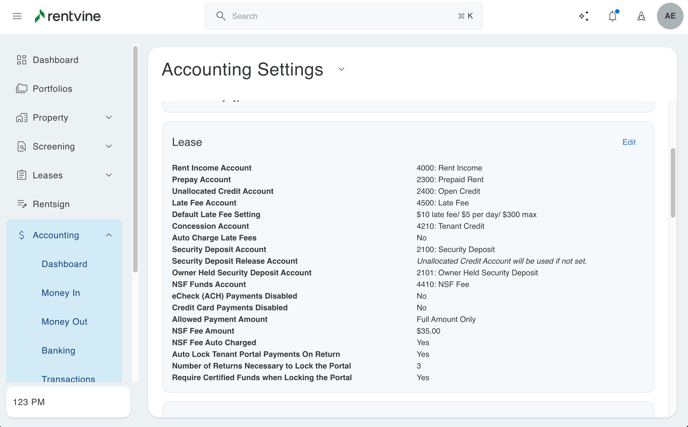Expand the Property sidebar section
Viewport: 688px width, 427px height.
click(x=109, y=118)
